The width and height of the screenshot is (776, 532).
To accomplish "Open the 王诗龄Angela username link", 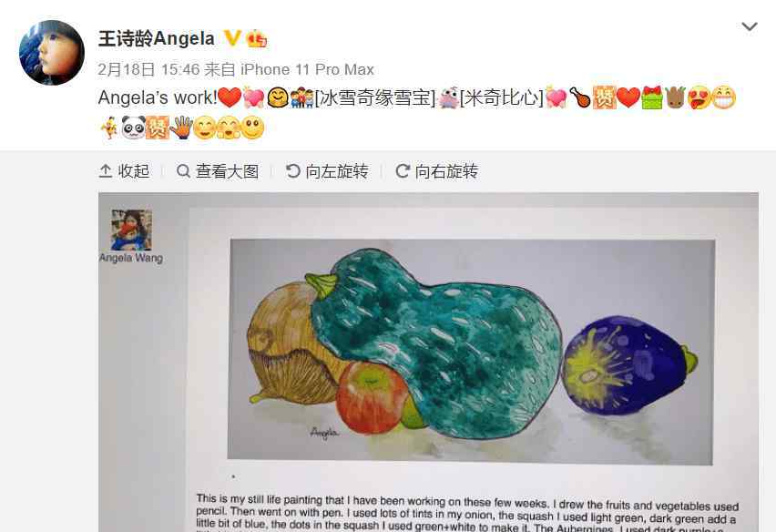I will 157,38.
